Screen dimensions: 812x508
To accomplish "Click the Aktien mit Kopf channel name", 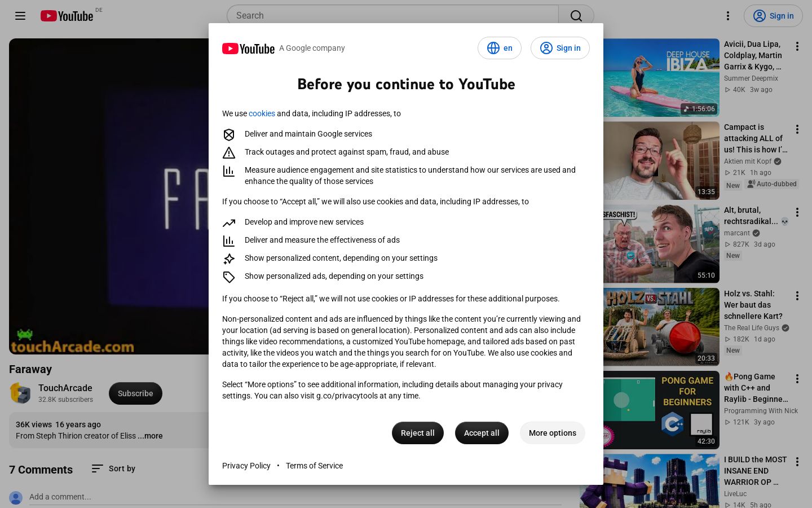I will (x=748, y=161).
